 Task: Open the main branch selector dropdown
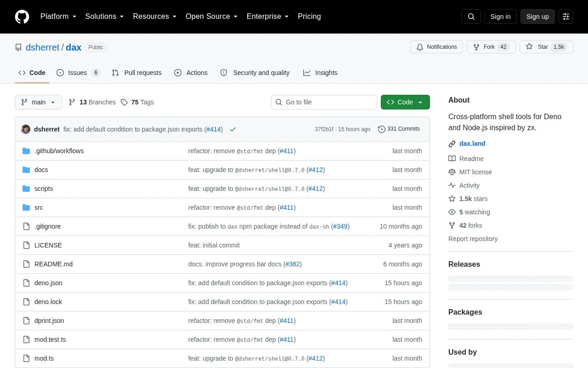coord(39,102)
